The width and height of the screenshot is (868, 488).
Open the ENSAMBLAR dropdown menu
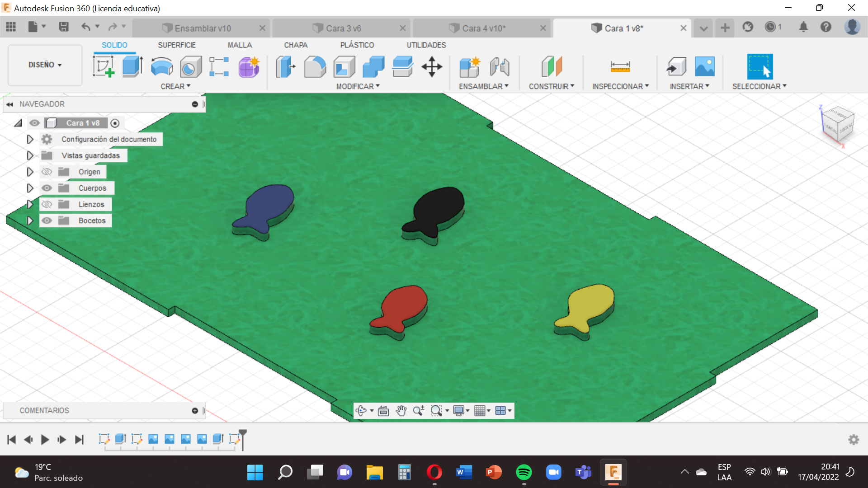(x=484, y=86)
